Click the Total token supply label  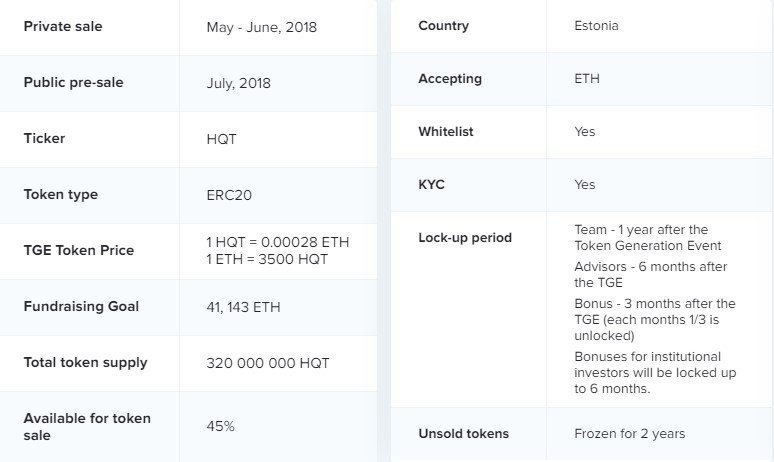(x=85, y=362)
